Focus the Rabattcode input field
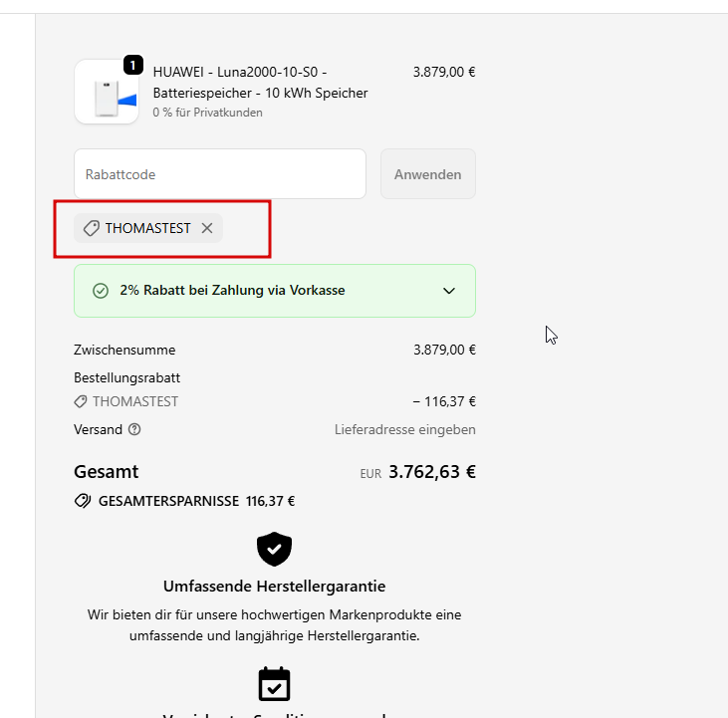Viewport: 728px width, 718px height. coord(219,174)
